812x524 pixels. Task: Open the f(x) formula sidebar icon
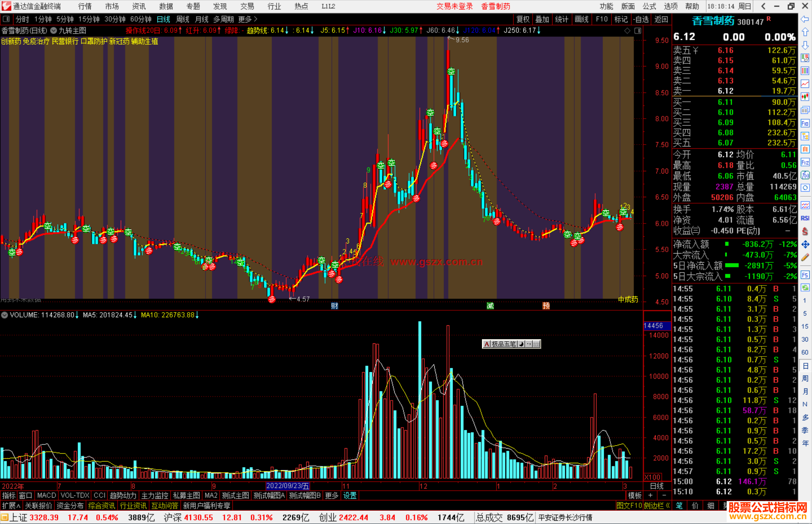pos(805,175)
